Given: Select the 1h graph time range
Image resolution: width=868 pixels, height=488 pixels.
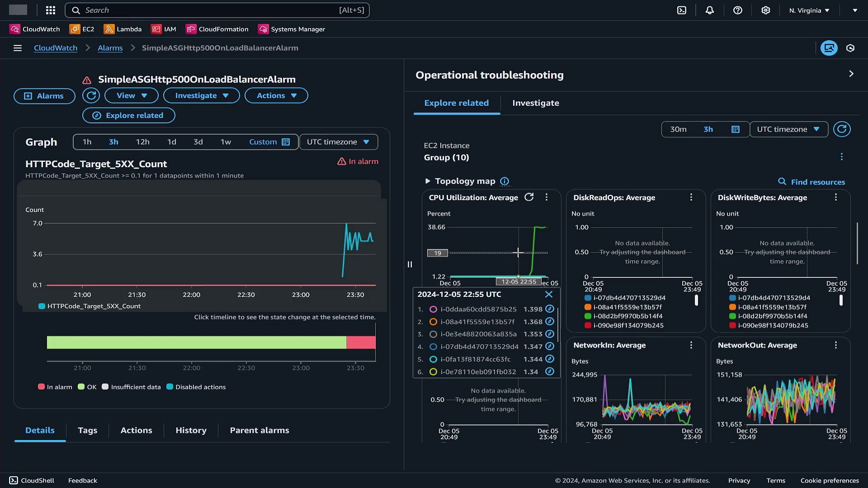Looking at the screenshot, I should [87, 142].
